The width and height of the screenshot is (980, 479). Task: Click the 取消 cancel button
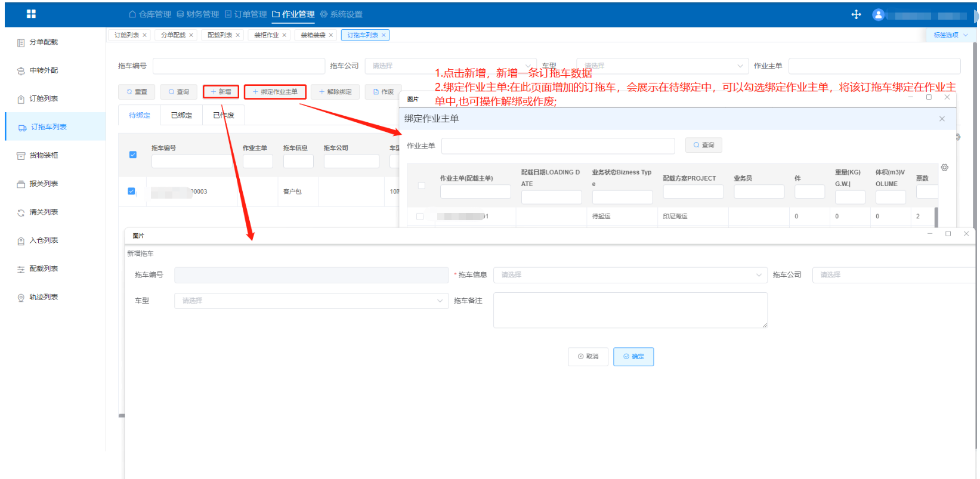[x=588, y=357]
